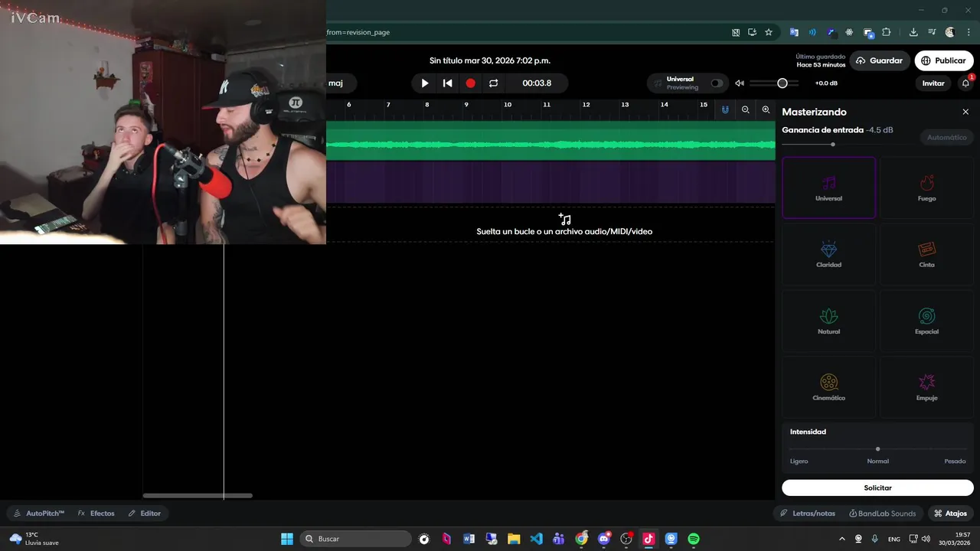Open the system volume icon in tray
980x551 pixels.
click(x=926, y=539)
